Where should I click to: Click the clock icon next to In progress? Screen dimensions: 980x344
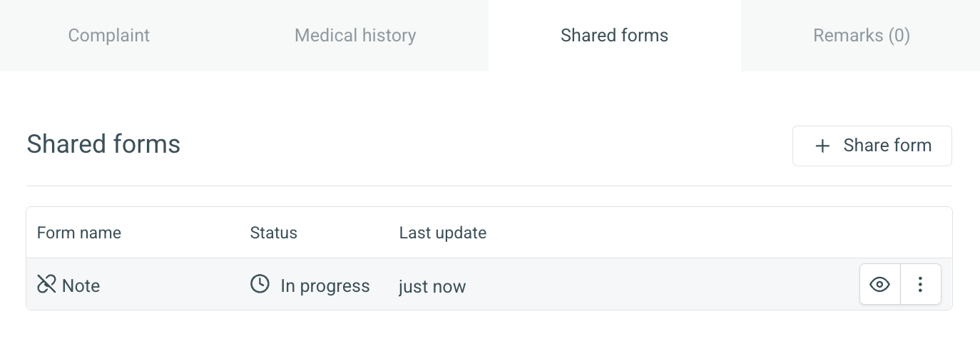click(260, 284)
